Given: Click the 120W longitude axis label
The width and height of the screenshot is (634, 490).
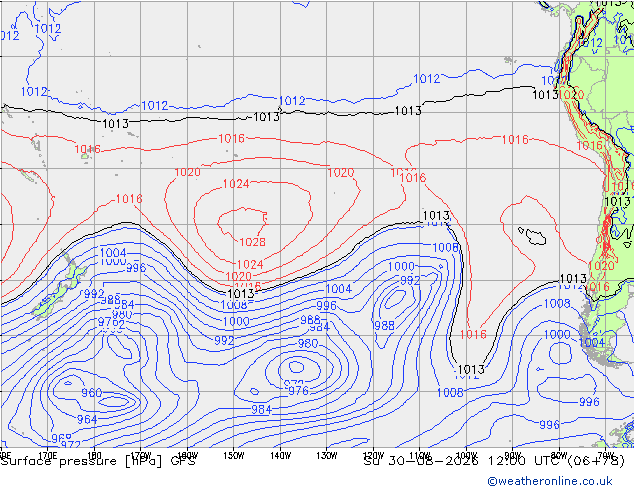Looking at the screenshot, I should (x=373, y=456).
